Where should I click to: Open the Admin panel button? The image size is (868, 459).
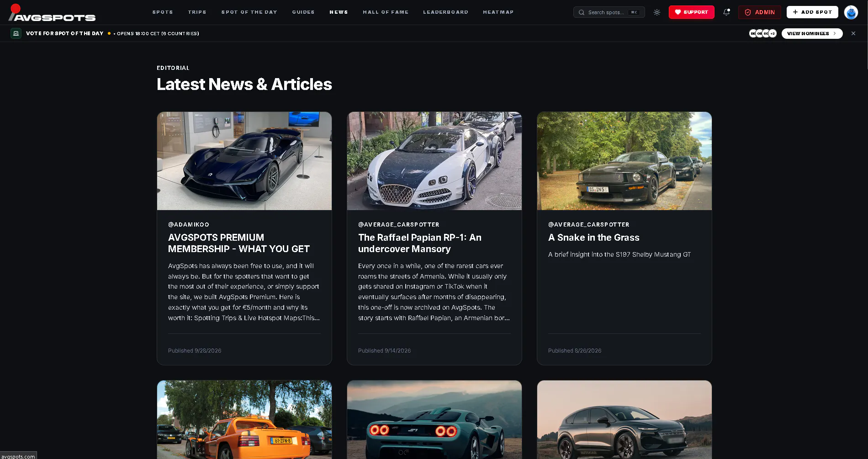(759, 12)
